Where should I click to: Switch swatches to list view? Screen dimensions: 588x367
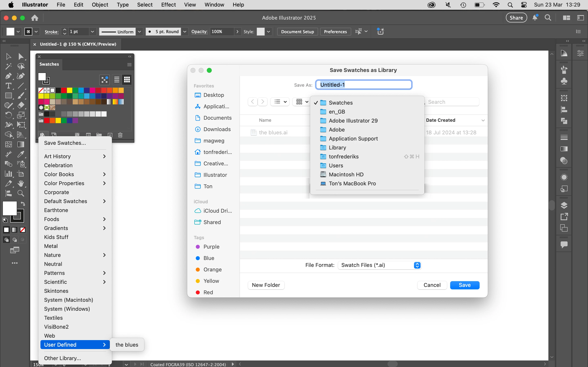(x=117, y=80)
